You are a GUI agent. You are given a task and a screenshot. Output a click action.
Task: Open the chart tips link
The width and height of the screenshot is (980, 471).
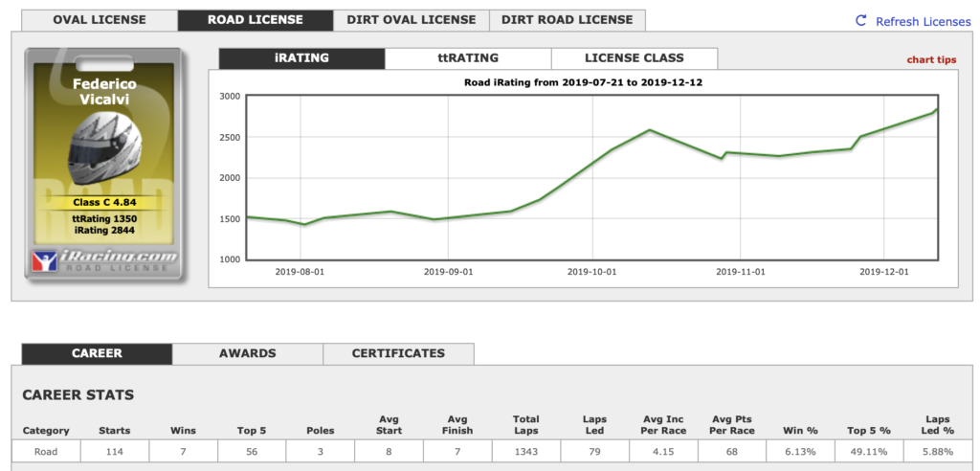pyautogui.click(x=931, y=60)
